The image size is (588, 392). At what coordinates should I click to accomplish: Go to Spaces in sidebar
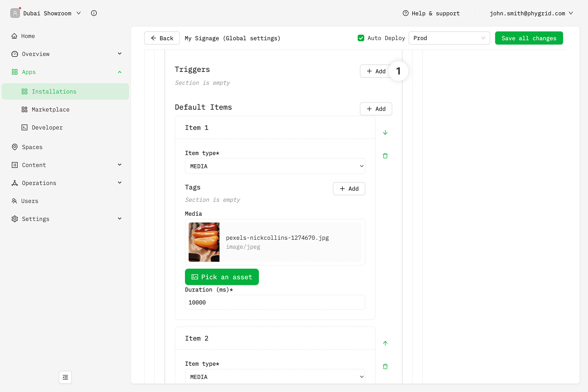(x=32, y=147)
